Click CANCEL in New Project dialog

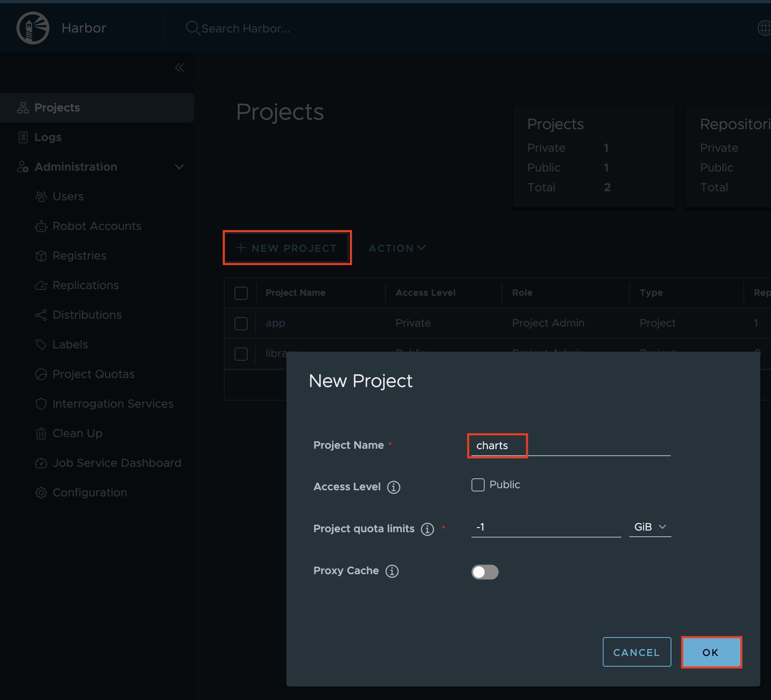click(637, 652)
